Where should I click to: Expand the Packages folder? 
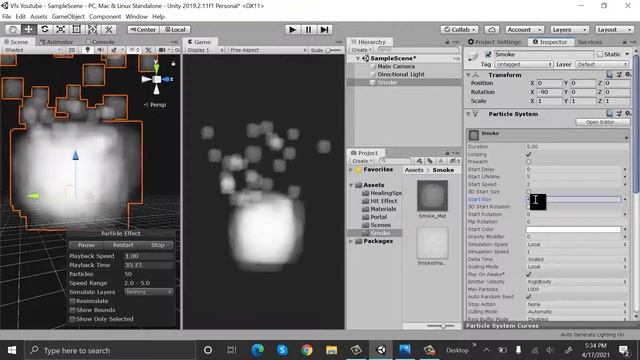coord(351,241)
